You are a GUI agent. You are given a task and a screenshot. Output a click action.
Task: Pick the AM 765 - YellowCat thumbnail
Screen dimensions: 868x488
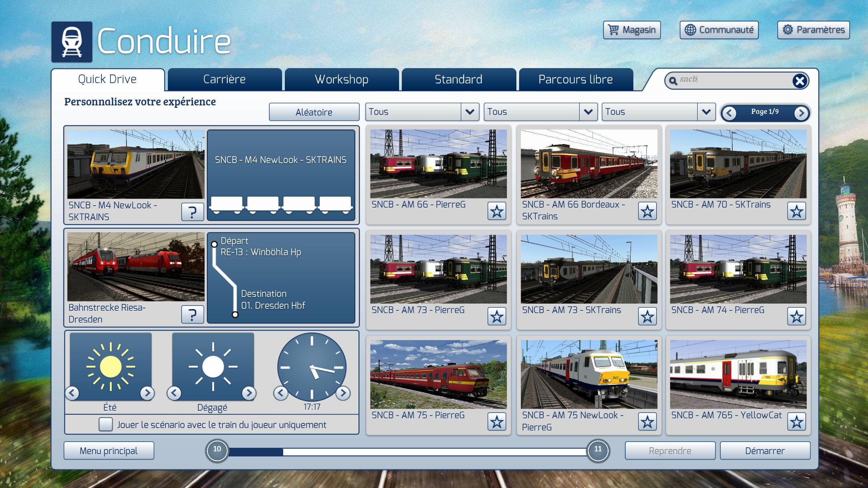[738, 374]
